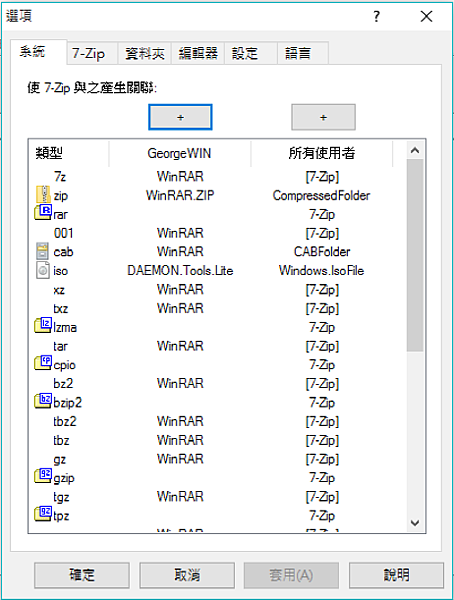Click the tpz file type icon
Image resolution: width=454 pixels, height=600 pixels.
(x=43, y=514)
